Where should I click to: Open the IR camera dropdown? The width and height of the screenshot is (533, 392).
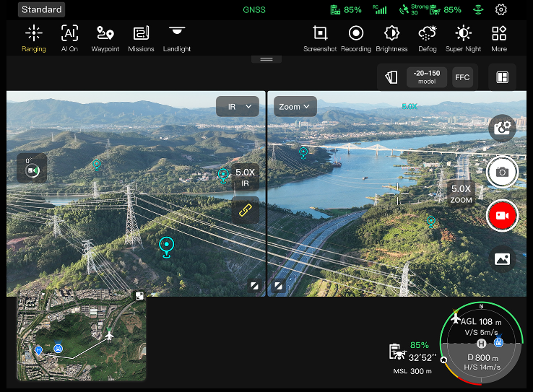tap(238, 107)
